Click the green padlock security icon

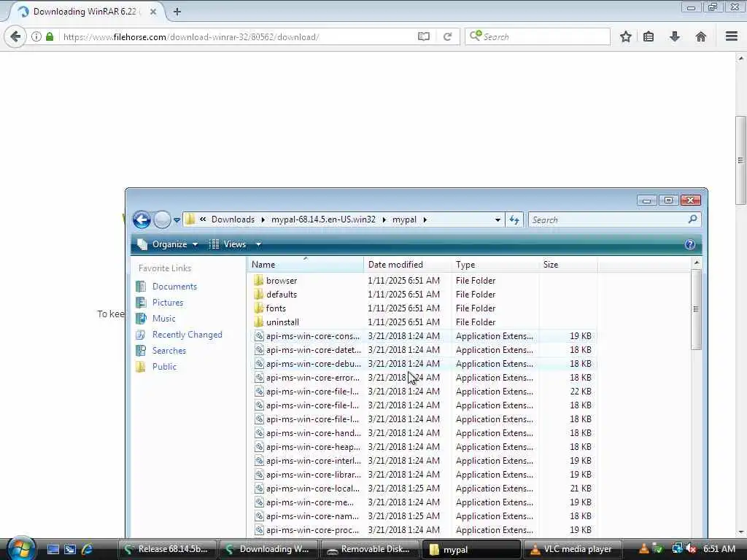tap(50, 36)
